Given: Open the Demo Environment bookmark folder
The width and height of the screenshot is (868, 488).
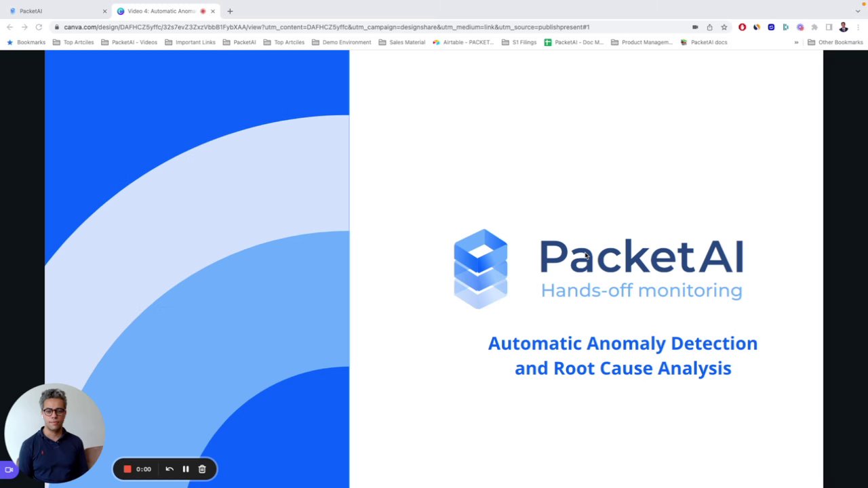Looking at the screenshot, I should pyautogui.click(x=342, y=42).
